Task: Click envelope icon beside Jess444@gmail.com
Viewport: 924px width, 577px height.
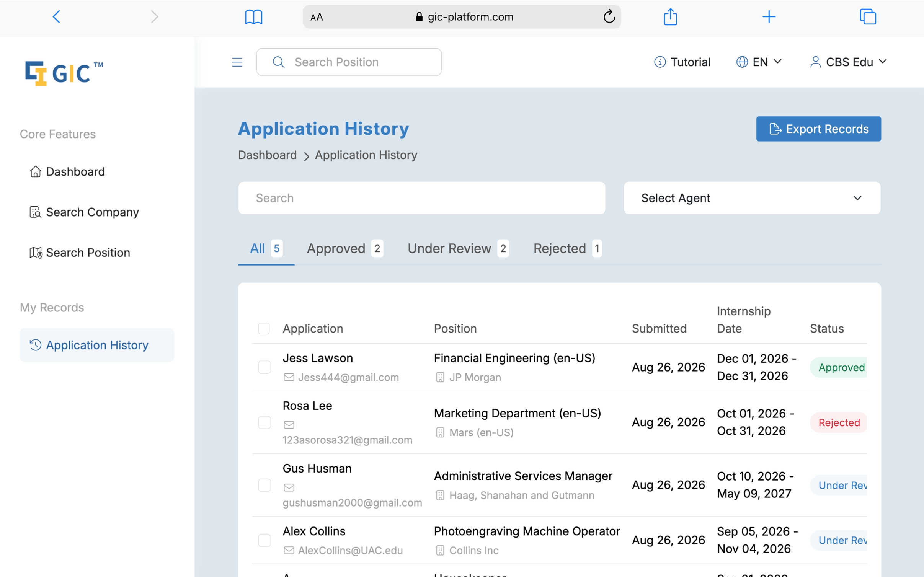Action: [x=289, y=377]
